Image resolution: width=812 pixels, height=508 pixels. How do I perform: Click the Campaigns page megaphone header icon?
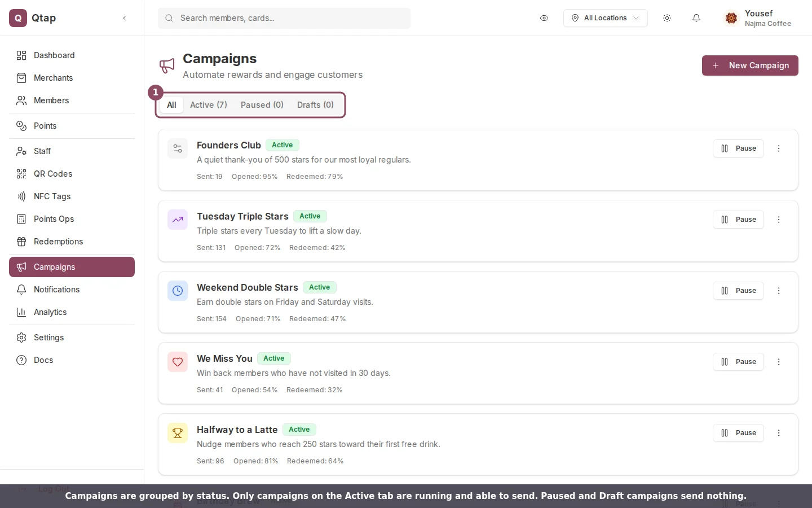167,65
